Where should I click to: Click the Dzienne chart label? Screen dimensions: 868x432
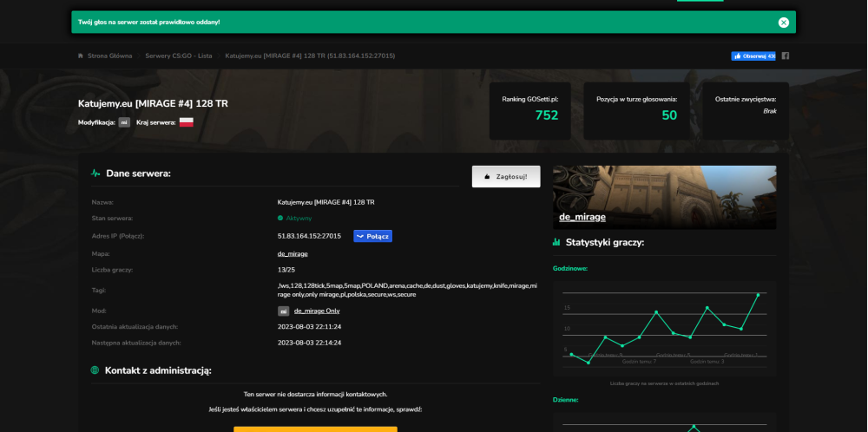tap(566, 399)
